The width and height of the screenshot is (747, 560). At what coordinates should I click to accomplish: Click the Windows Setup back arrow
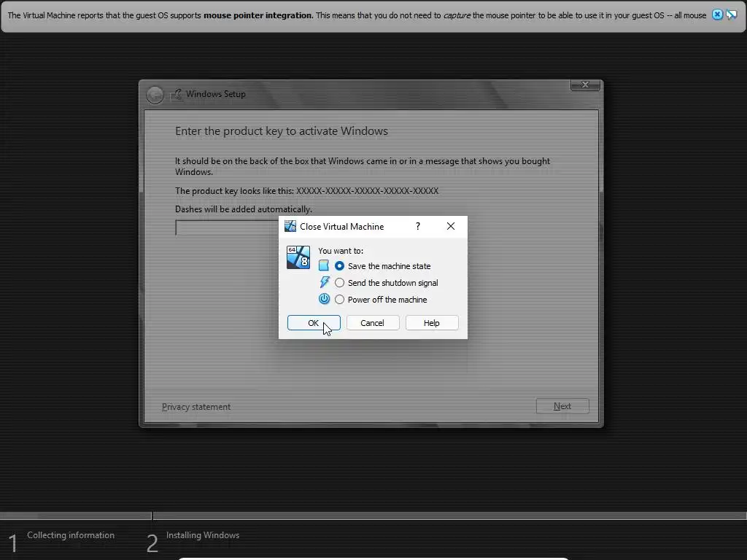155,95
